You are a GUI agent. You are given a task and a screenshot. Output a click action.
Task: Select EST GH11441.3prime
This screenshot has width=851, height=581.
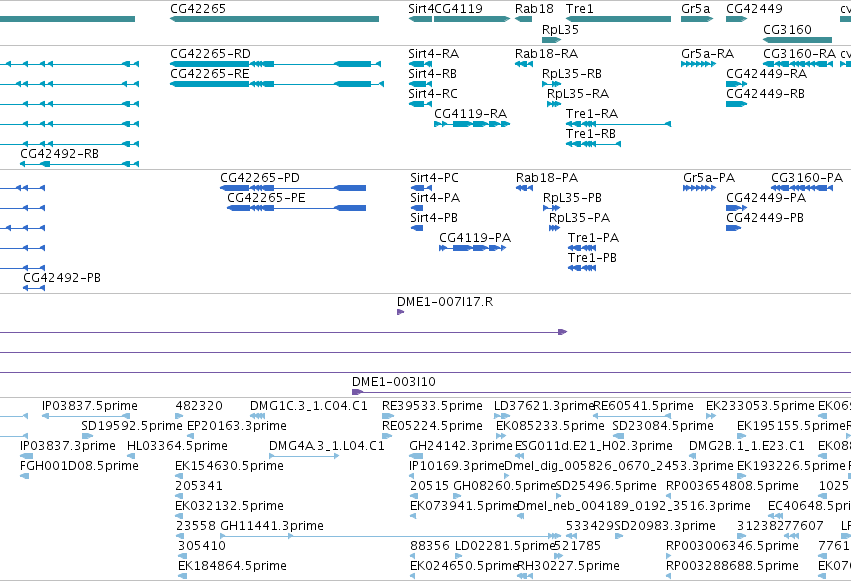pyautogui.click(x=390, y=536)
